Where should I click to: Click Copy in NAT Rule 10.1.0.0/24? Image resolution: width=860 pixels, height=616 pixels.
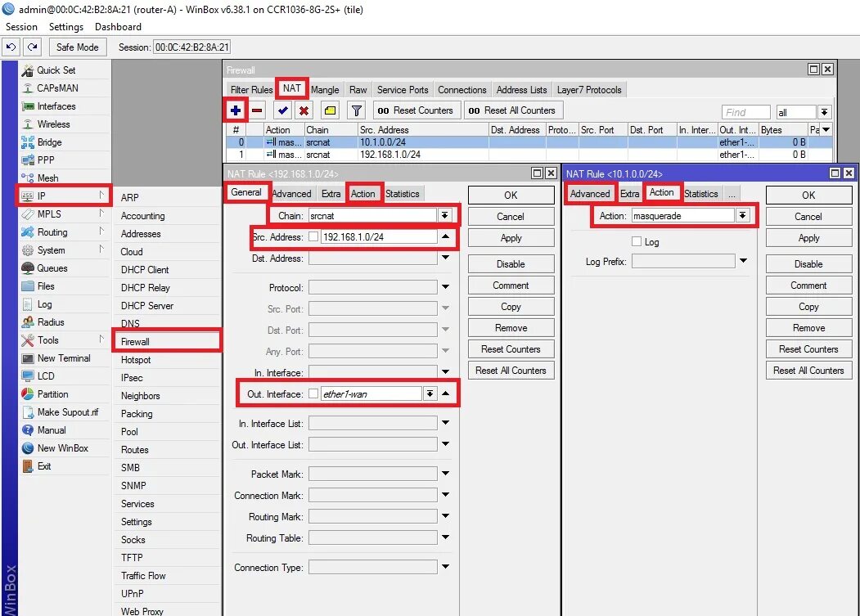click(x=808, y=307)
